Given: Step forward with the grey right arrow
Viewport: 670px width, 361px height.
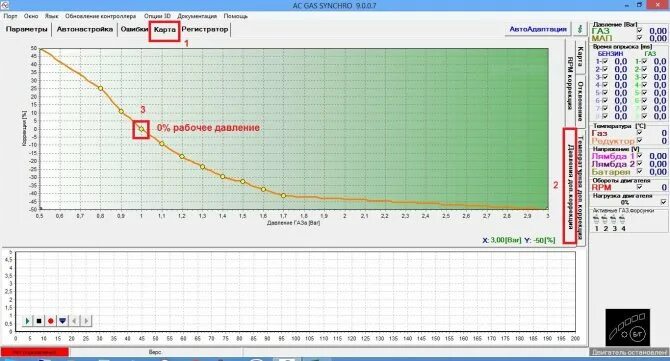Looking at the screenshot, I should (86, 321).
